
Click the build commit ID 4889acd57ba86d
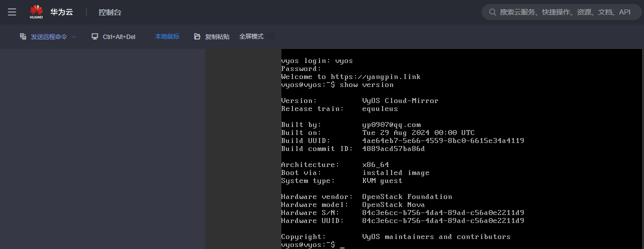point(394,148)
